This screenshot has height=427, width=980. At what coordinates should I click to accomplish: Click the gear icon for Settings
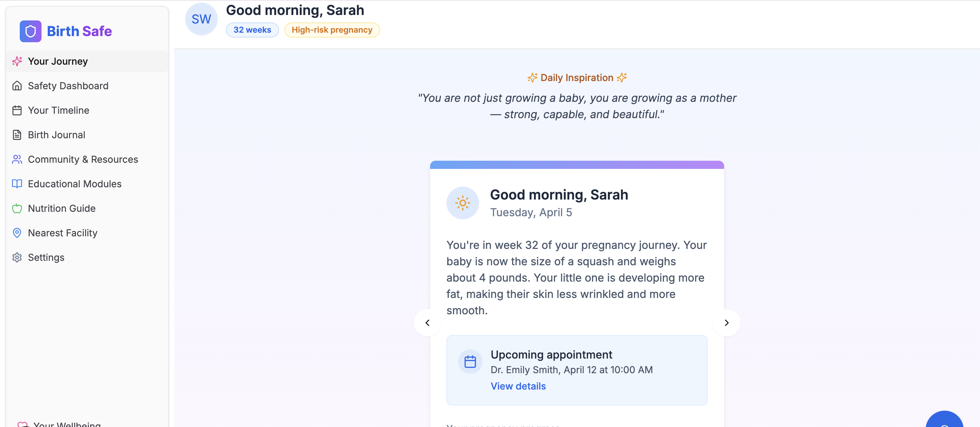17,258
